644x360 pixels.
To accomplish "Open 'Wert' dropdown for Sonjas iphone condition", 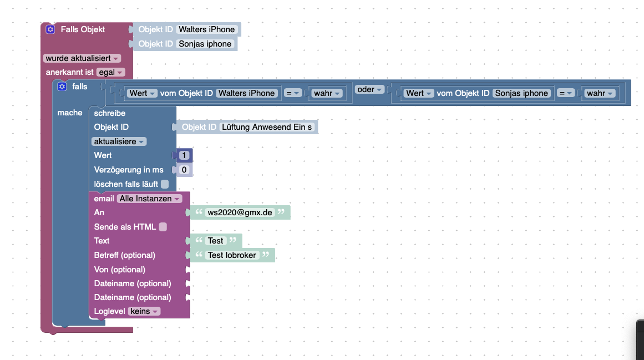I will tap(419, 93).
